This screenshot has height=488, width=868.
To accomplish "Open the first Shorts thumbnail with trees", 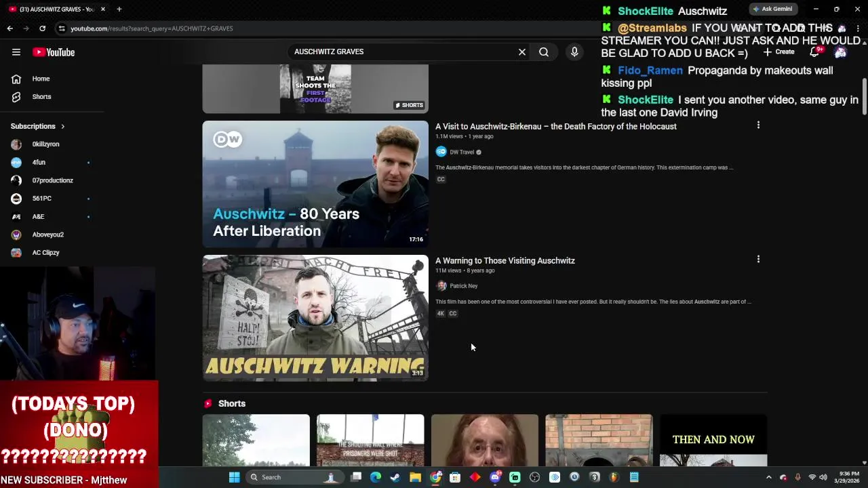I will 256,441.
